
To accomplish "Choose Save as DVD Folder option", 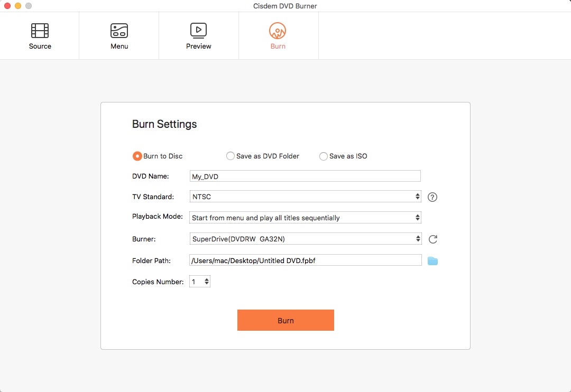I will click(231, 156).
